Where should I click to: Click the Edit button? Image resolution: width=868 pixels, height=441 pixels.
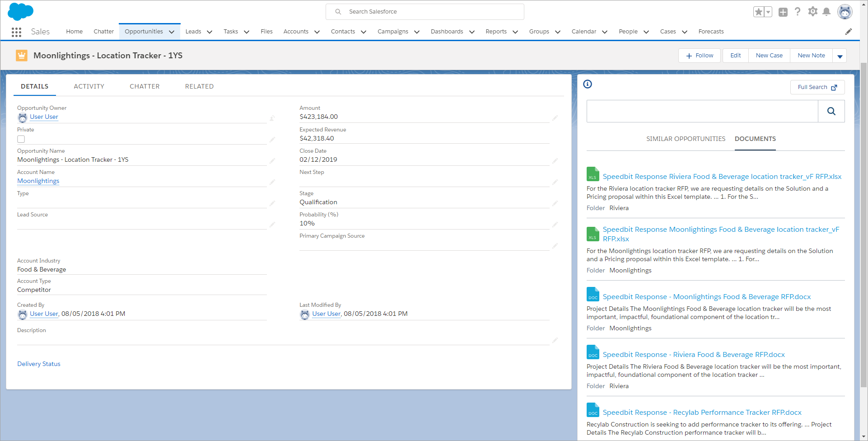[736, 56]
